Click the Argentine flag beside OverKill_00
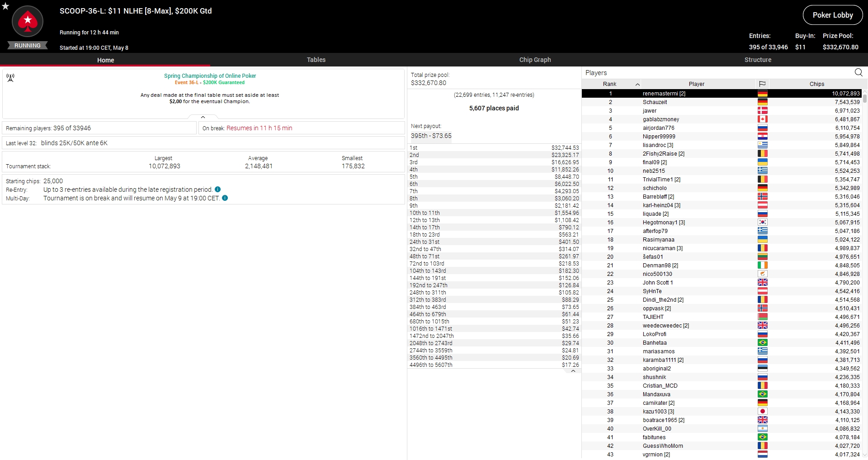This screenshot has height=460, width=868. click(x=762, y=429)
